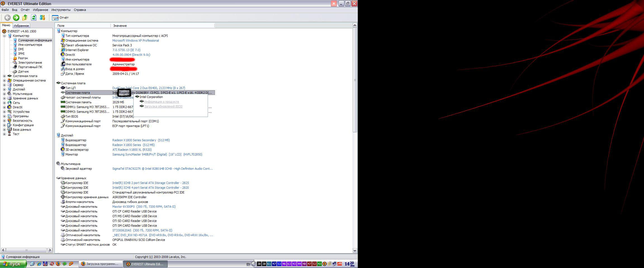Select Суммарная информация in the tree
This screenshot has height=268, width=644.
click(x=35, y=40)
